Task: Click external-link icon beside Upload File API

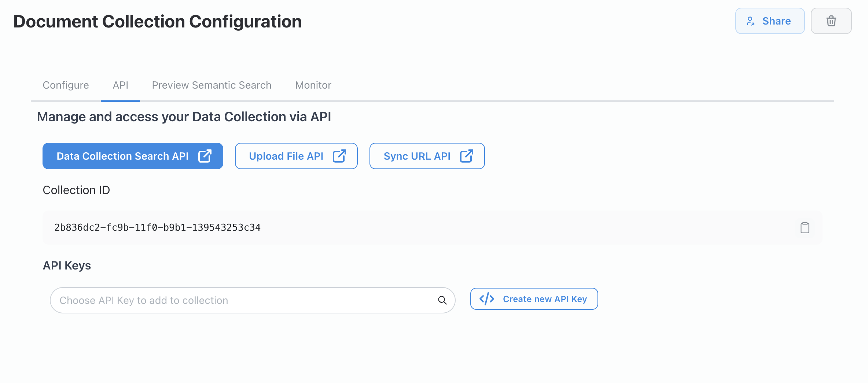Action: (x=339, y=156)
